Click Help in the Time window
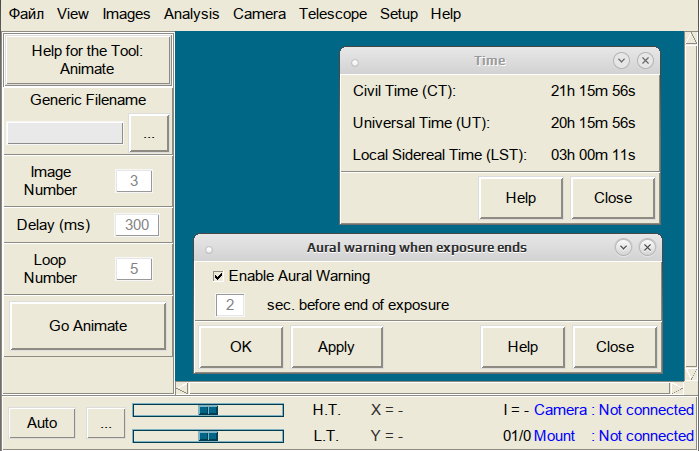 click(521, 198)
